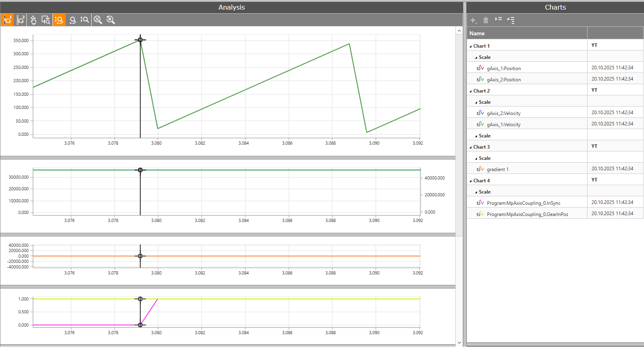
Task: Select the gradient 1 trace row
Action: tap(555, 168)
